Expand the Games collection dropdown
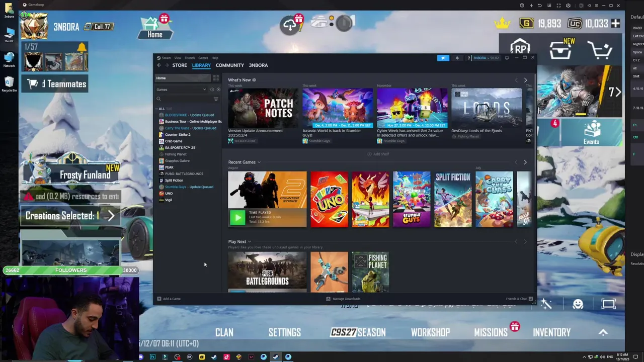The width and height of the screenshot is (644, 362). pos(204,89)
